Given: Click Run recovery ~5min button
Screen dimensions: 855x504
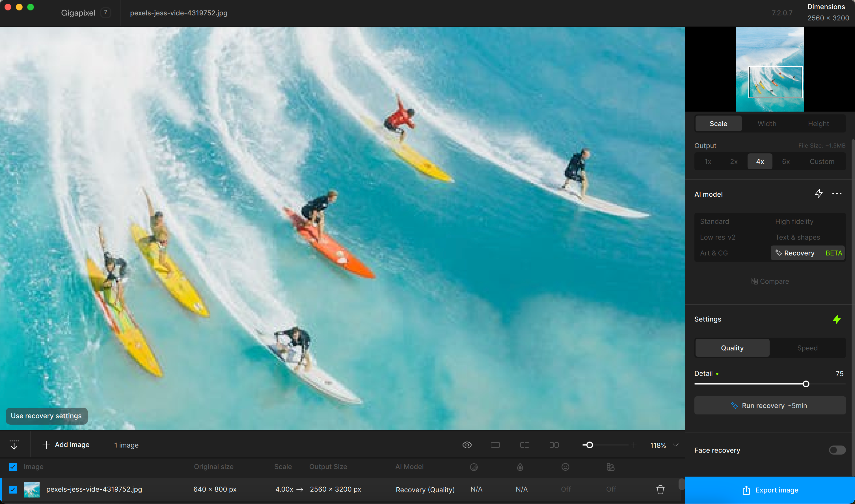Looking at the screenshot, I should point(770,405).
